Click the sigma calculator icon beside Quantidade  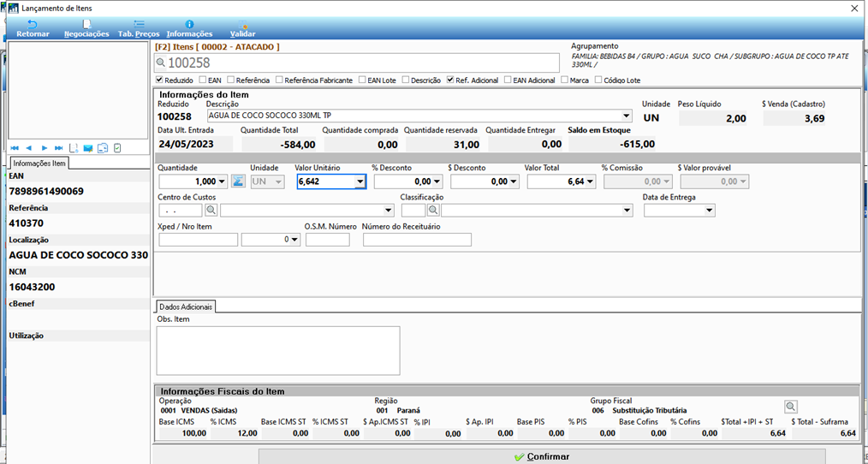click(x=239, y=181)
